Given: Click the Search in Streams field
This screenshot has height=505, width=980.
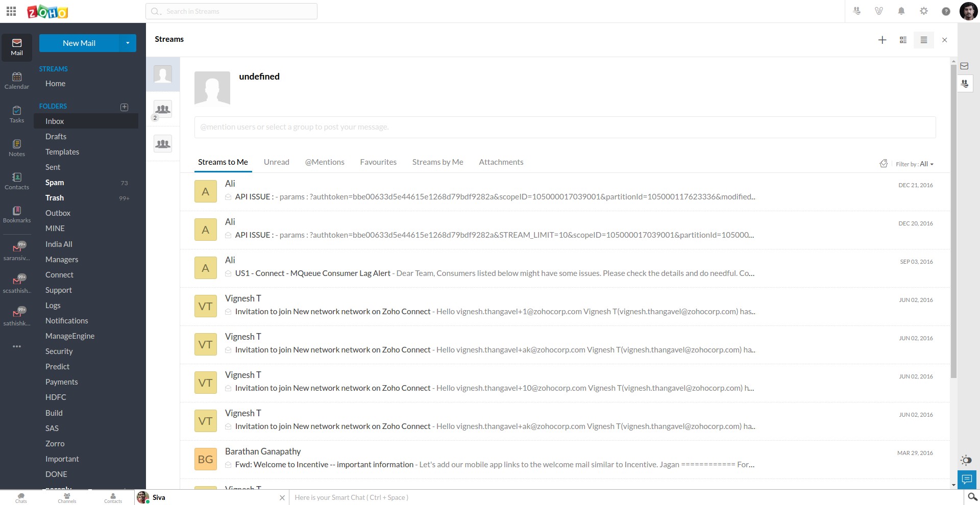Looking at the screenshot, I should point(231,11).
